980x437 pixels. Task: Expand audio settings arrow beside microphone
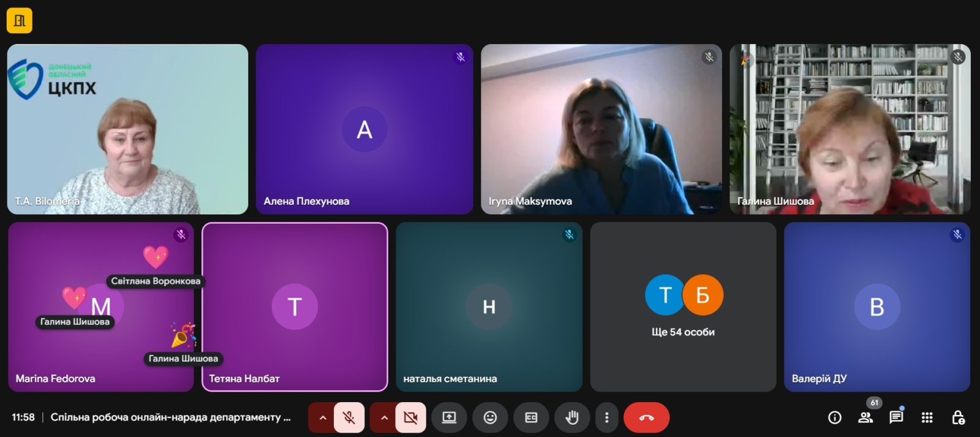click(322, 417)
